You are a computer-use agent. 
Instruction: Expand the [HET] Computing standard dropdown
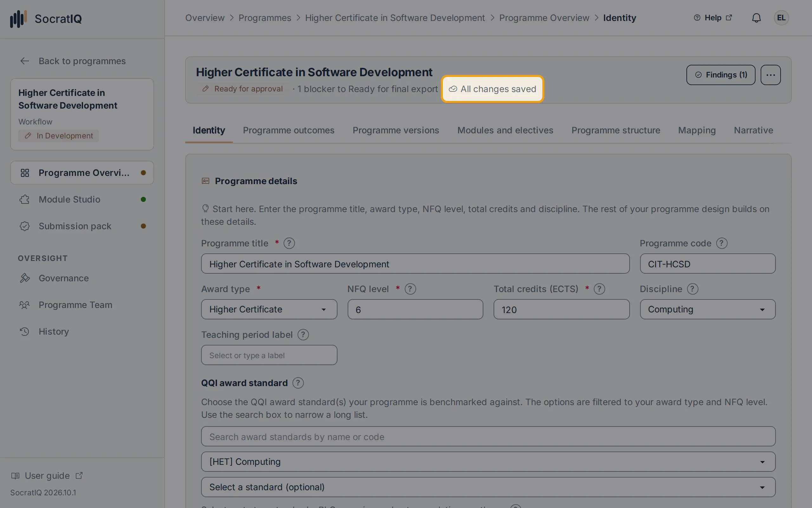click(x=488, y=462)
